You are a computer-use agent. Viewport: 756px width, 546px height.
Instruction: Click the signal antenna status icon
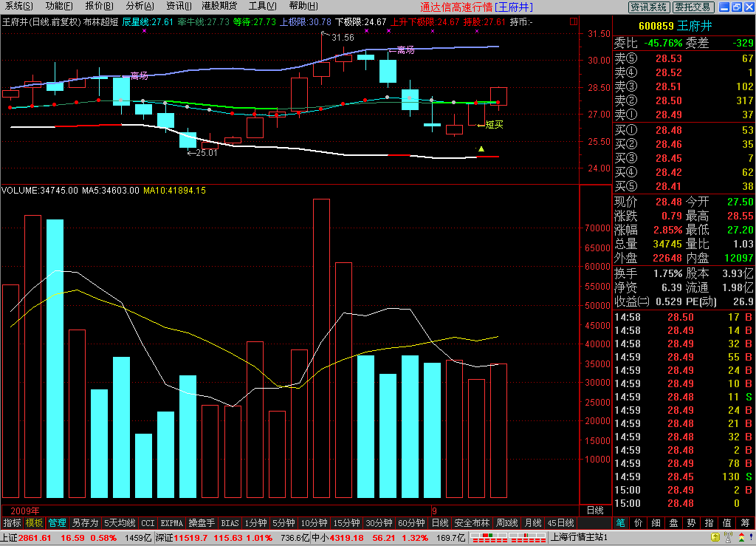click(729, 537)
